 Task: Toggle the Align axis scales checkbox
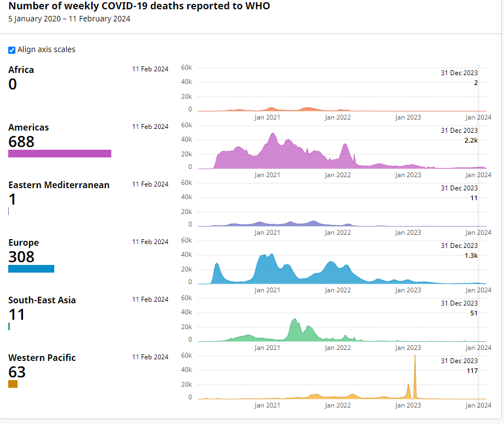tap(12, 50)
